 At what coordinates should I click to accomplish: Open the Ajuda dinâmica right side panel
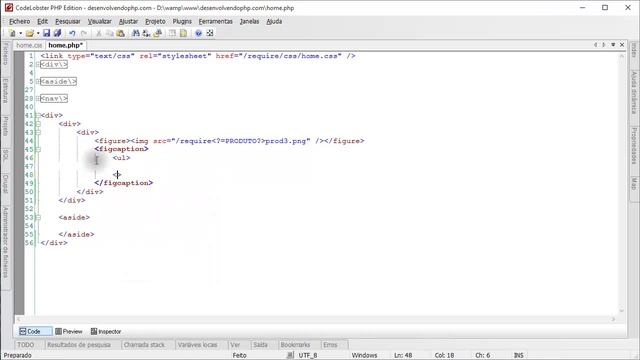[634, 93]
